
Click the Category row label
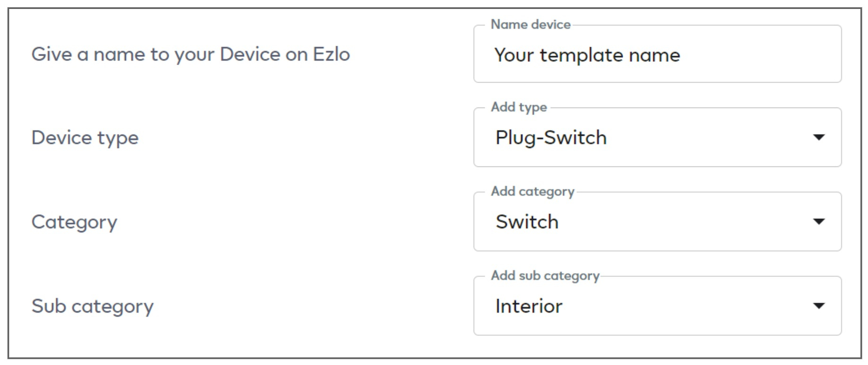(74, 222)
